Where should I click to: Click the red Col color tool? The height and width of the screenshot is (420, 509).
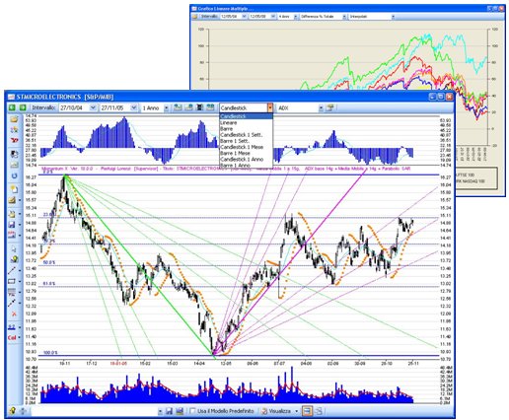point(12,337)
